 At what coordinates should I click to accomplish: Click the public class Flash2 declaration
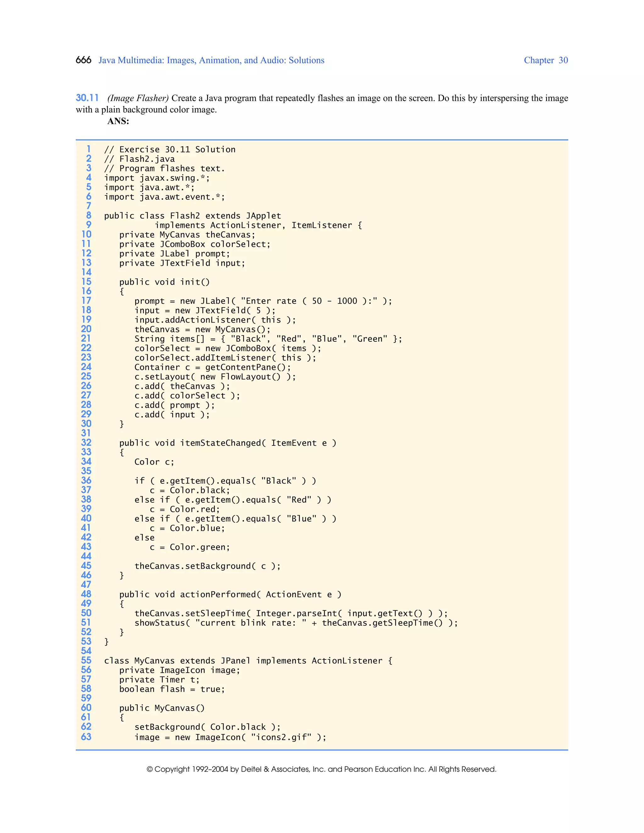coord(192,216)
